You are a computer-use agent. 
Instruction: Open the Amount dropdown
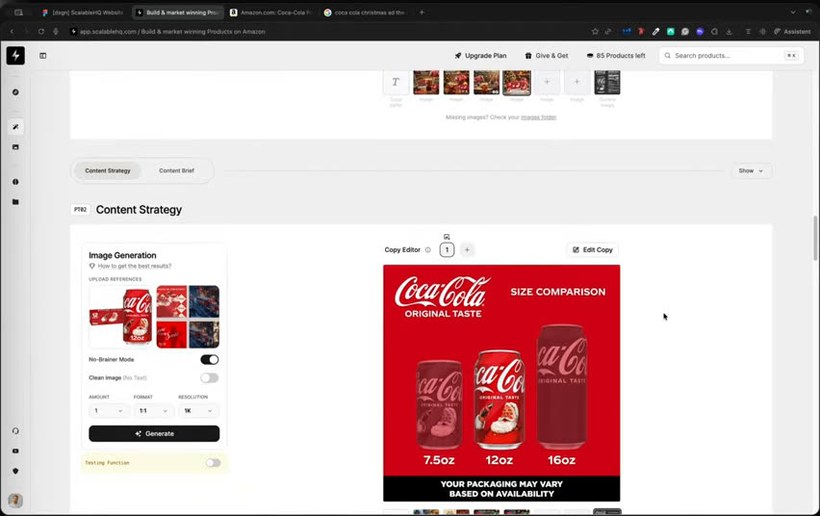pos(108,410)
